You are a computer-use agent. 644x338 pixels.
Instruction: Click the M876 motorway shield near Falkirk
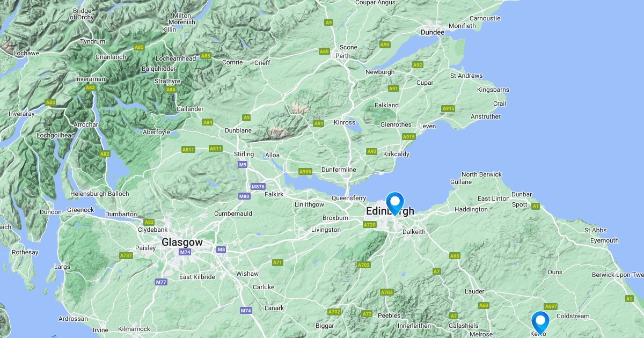[258, 187]
